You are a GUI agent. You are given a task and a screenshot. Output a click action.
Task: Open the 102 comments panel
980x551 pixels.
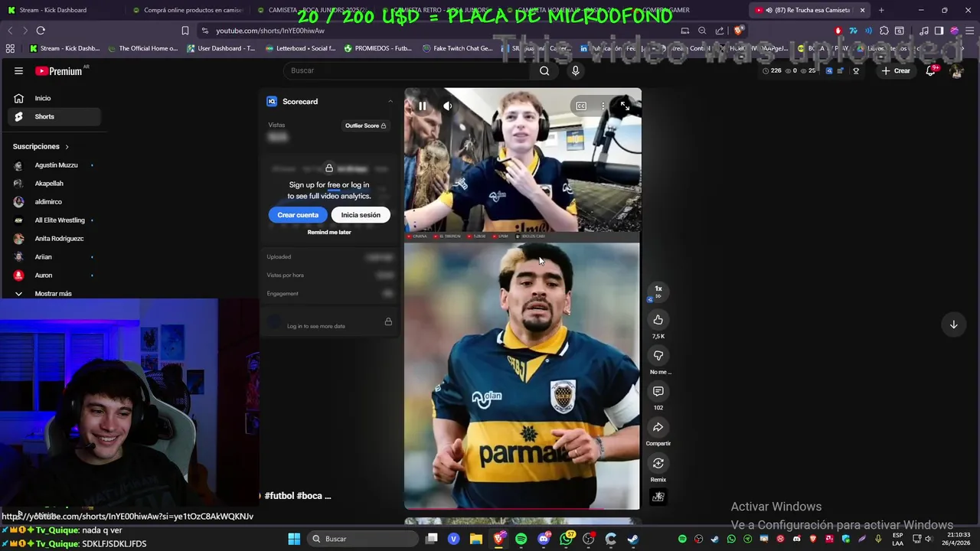pyautogui.click(x=658, y=391)
